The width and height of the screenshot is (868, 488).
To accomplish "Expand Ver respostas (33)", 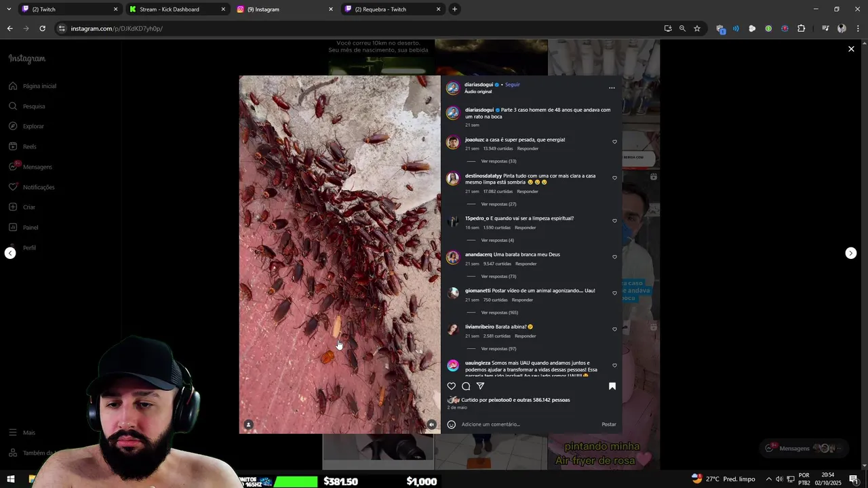I will point(498,161).
